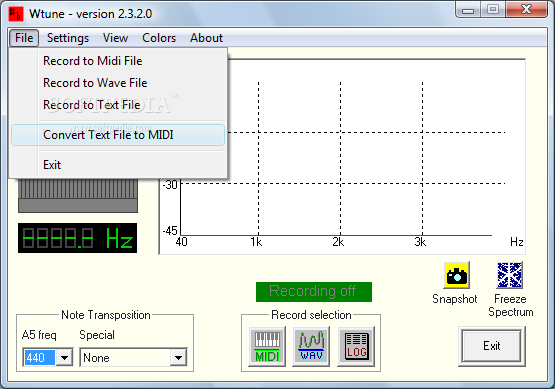The width and height of the screenshot is (555, 389).
Task: Click the Exit button at bottom right
Action: tap(492, 346)
